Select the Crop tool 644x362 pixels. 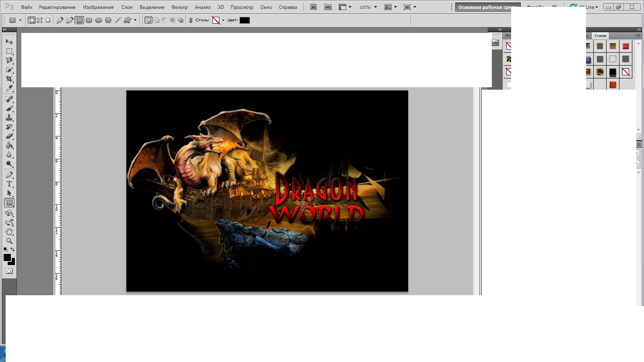click(x=9, y=79)
